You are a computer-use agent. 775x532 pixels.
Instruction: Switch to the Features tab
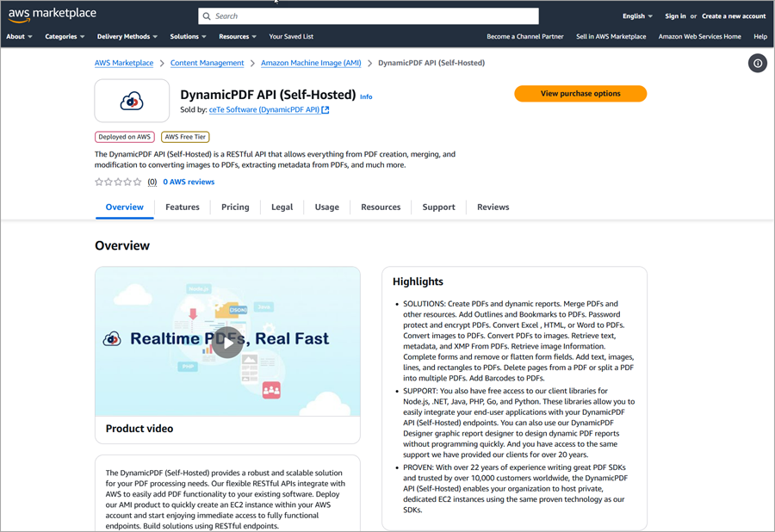pos(183,207)
